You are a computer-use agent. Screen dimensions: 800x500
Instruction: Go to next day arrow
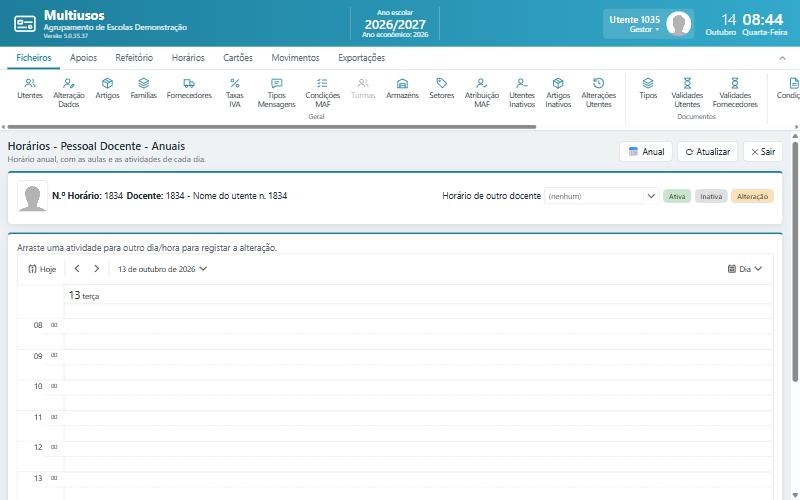[96, 268]
